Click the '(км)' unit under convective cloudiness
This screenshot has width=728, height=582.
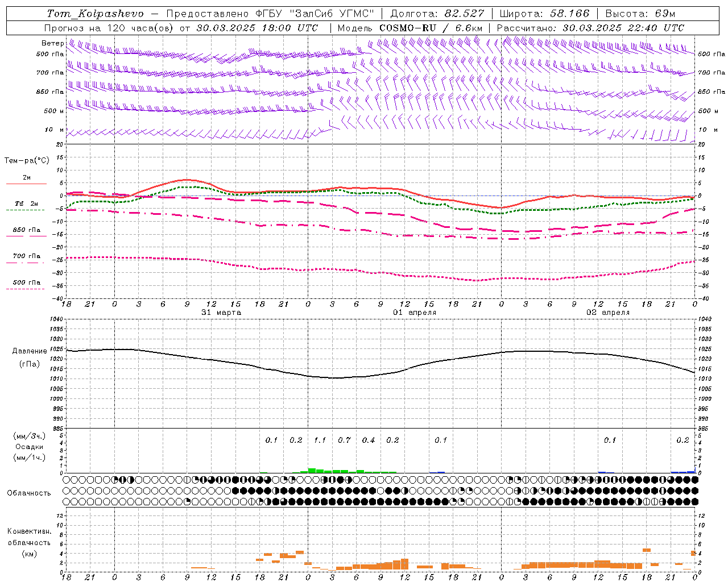pos(29,554)
